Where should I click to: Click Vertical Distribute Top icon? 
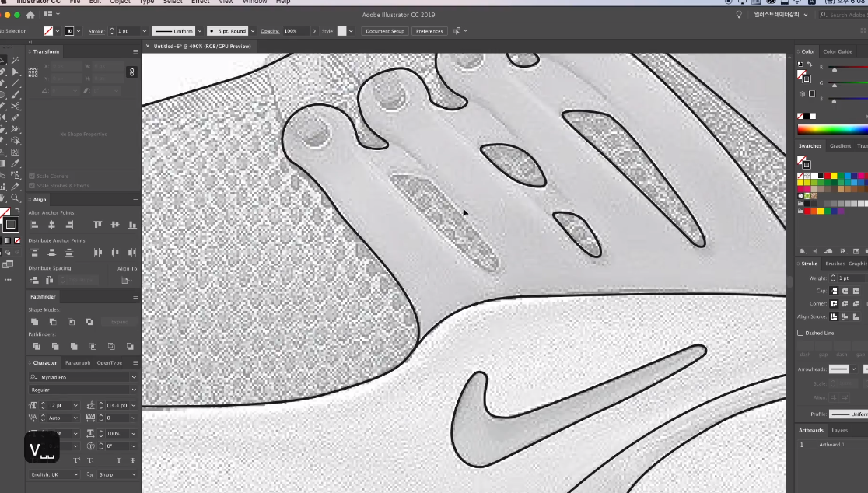[x=34, y=252]
